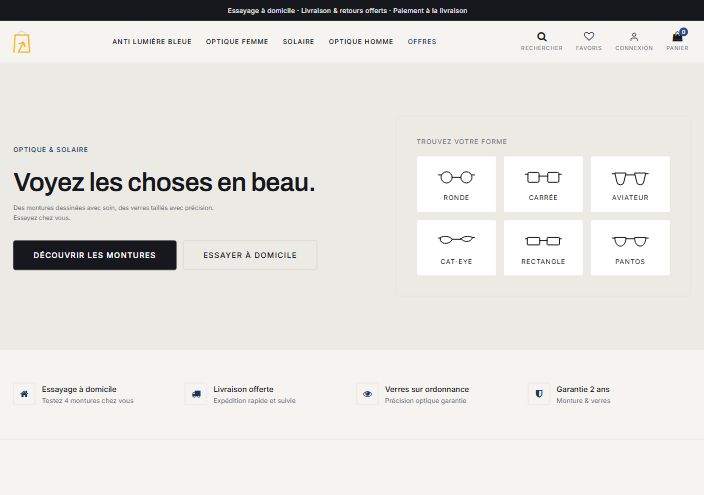Click 'Précision optique garantie' text
This screenshot has height=495, width=704.
(x=426, y=401)
